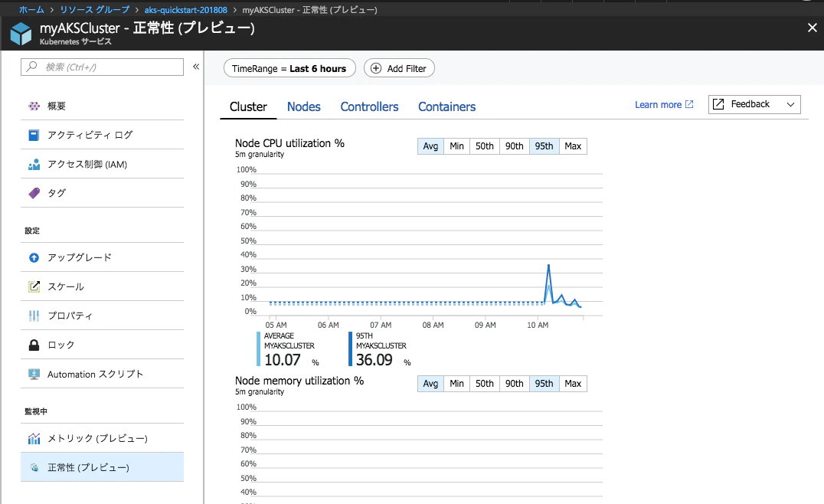Go to aks-quickstart-201808 breadcrumb
Screen dimensions: 824x504
click(x=186, y=10)
